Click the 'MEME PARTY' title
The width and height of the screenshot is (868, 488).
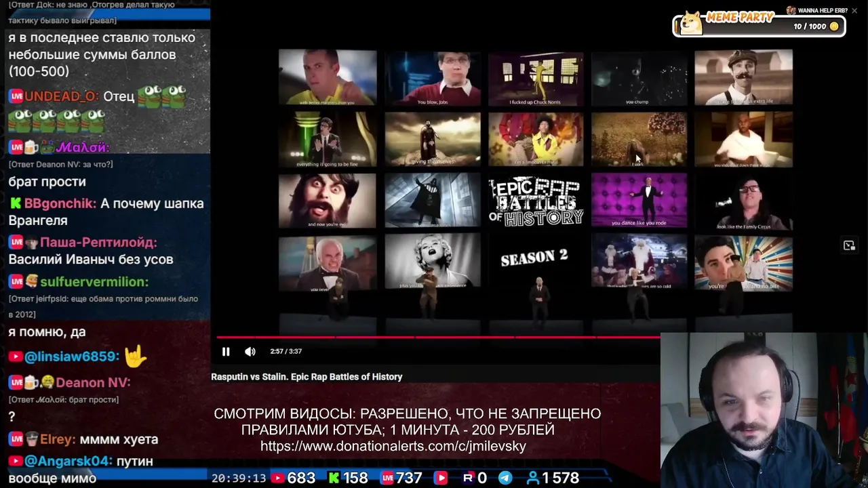click(x=740, y=18)
